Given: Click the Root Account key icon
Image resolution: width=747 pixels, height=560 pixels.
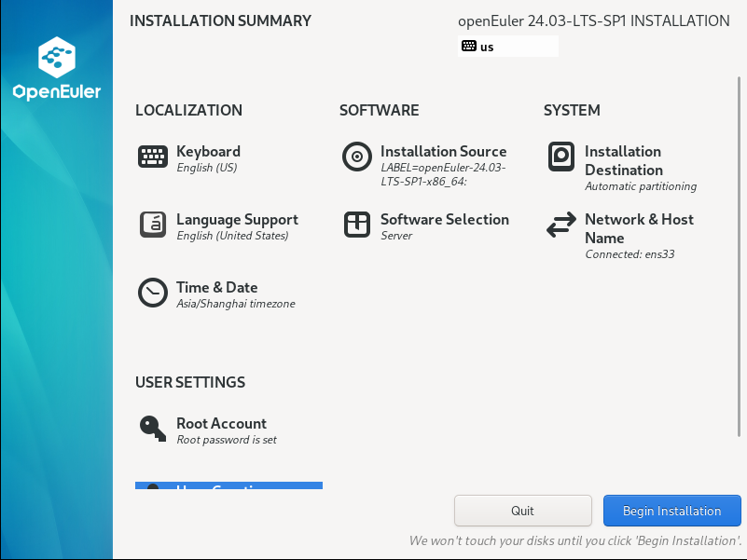Looking at the screenshot, I should 153,429.
